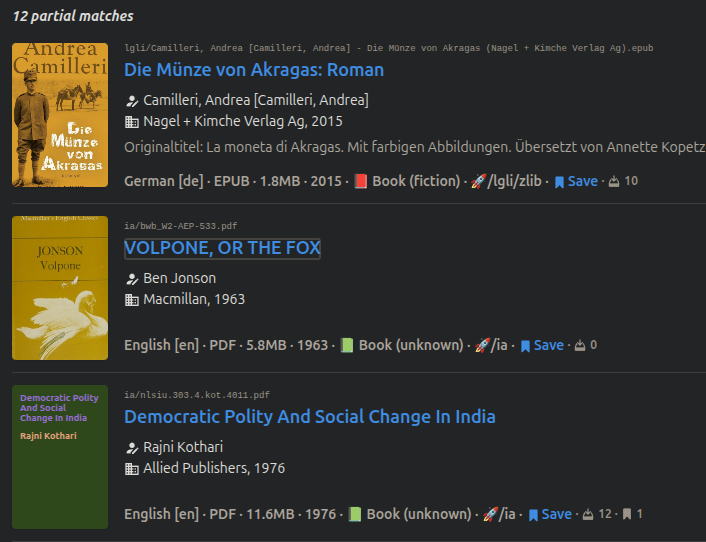Save the Democratic Polity entry
Screen dimensions: 706x542
point(550,515)
